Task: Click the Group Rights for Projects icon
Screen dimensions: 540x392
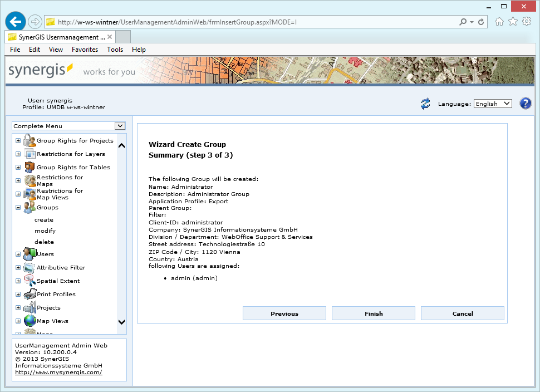Action: pos(29,140)
